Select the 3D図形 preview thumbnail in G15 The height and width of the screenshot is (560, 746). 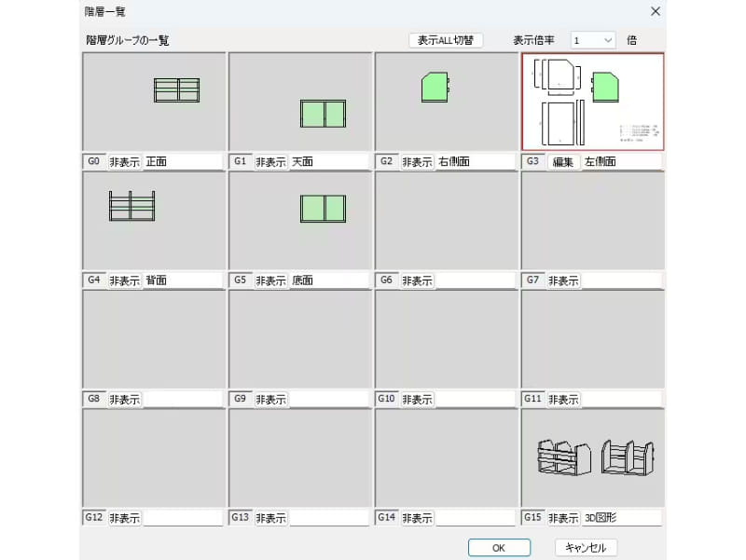(x=593, y=457)
